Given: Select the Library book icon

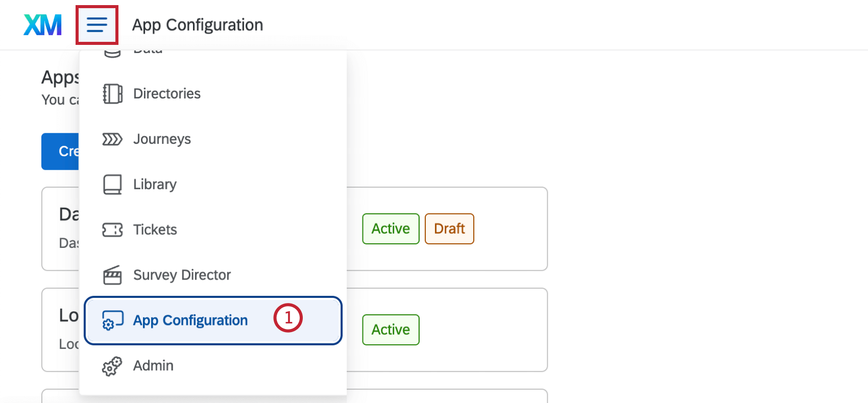Looking at the screenshot, I should pos(112,184).
